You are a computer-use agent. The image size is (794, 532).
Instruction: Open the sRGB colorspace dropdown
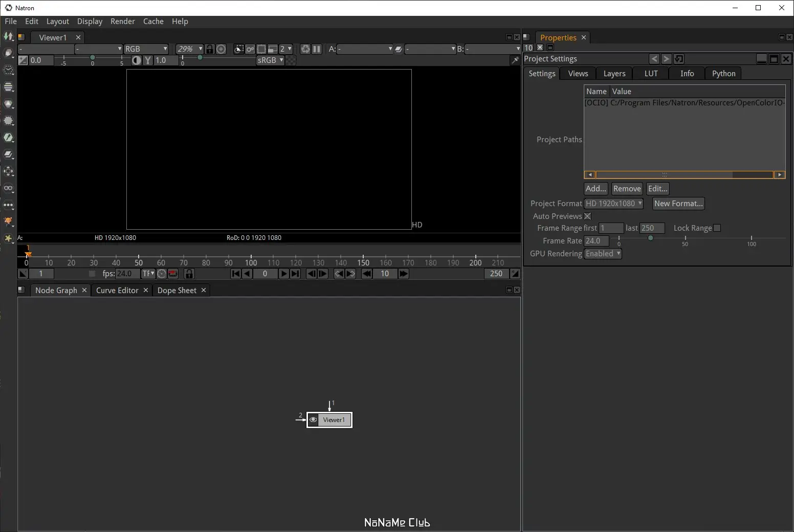[x=270, y=60]
